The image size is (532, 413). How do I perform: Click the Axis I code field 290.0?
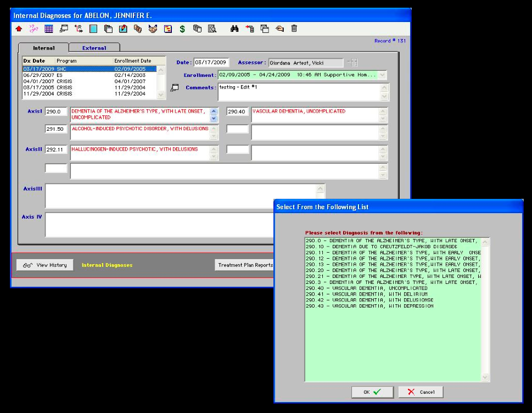(x=56, y=111)
